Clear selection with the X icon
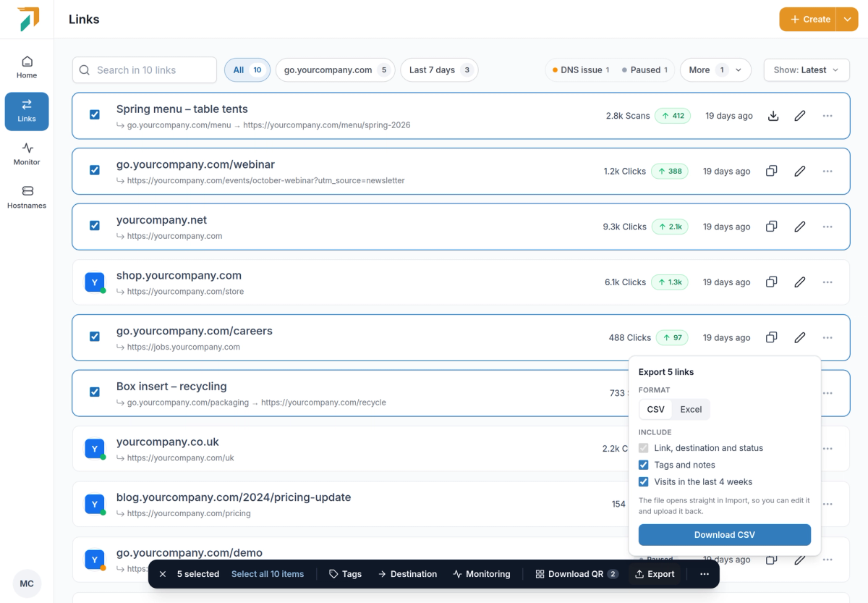 coord(163,574)
